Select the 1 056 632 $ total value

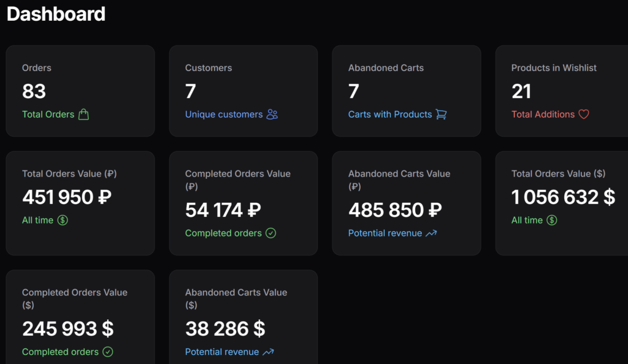click(x=563, y=197)
